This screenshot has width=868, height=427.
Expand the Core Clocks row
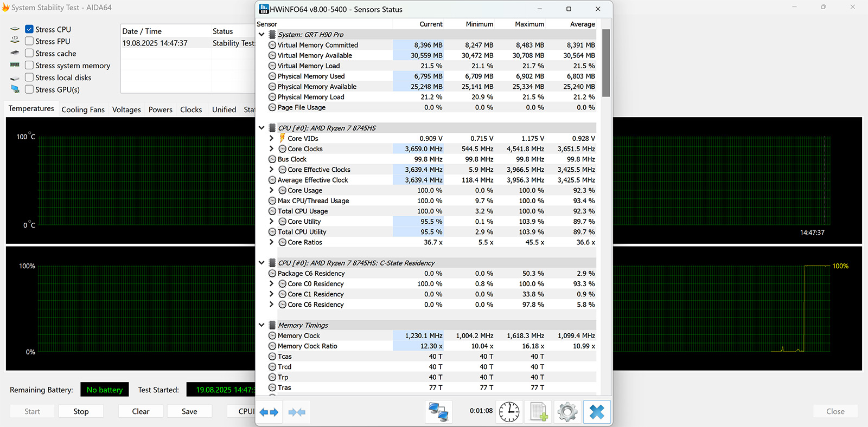pyautogui.click(x=272, y=149)
